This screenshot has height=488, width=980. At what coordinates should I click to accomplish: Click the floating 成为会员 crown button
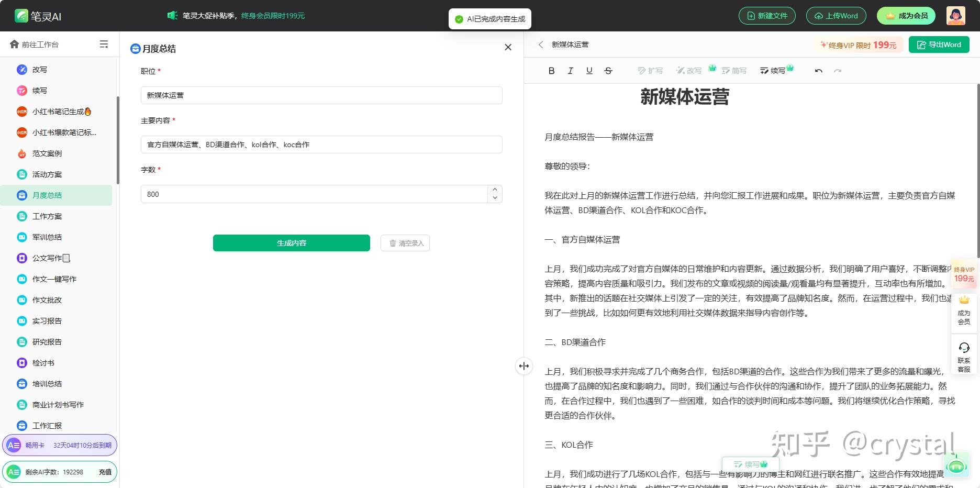point(964,310)
